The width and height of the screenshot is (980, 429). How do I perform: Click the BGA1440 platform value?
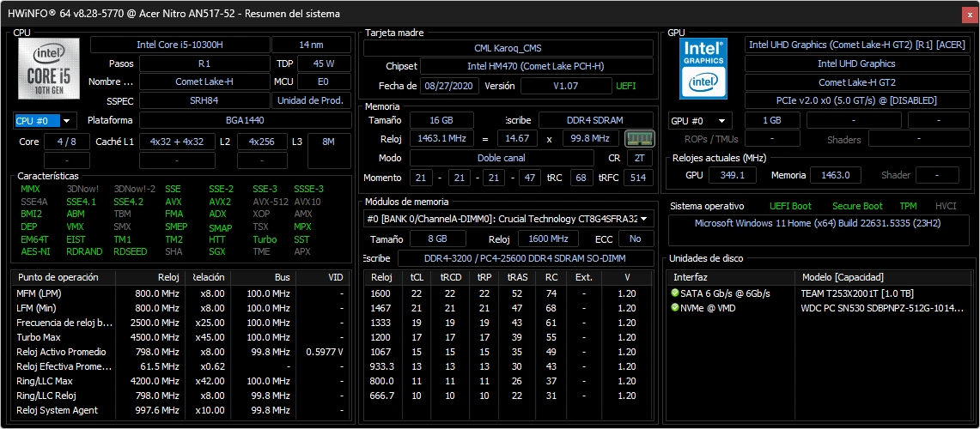245,120
